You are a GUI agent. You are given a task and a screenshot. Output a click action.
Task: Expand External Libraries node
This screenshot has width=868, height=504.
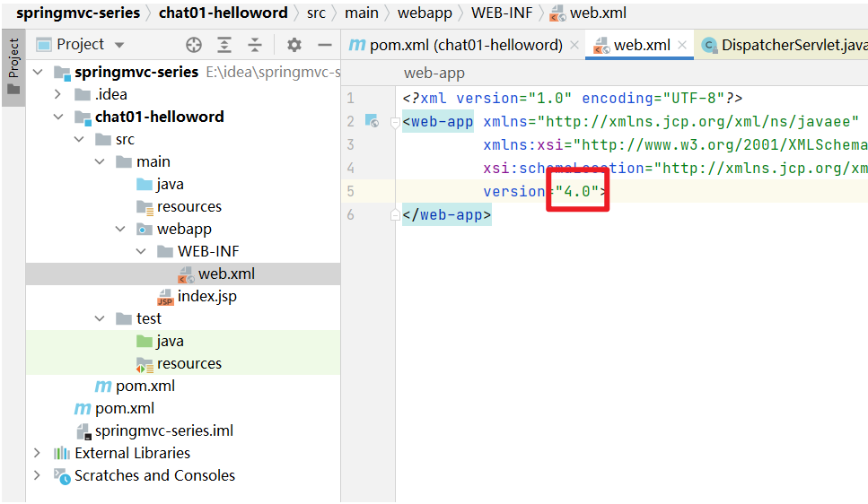tap(37, 453)
